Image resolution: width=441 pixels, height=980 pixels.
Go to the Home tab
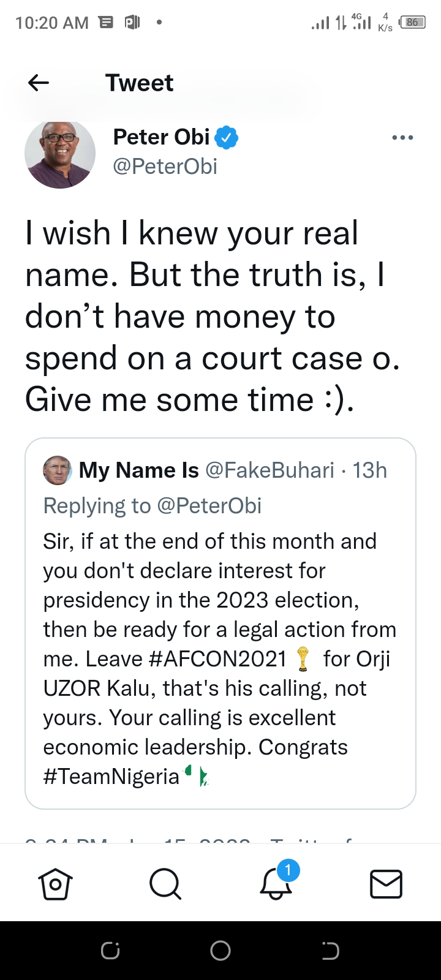coord(56,884)
